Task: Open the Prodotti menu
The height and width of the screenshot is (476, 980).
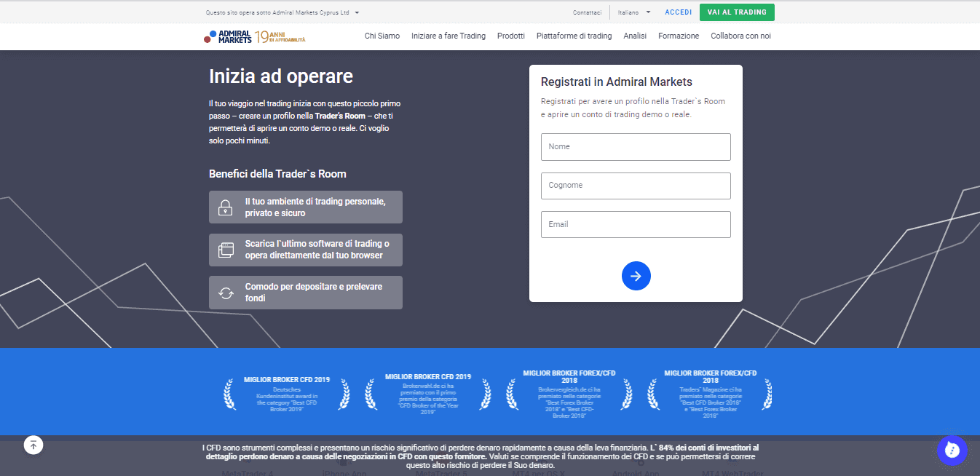Action: (511, 36)
